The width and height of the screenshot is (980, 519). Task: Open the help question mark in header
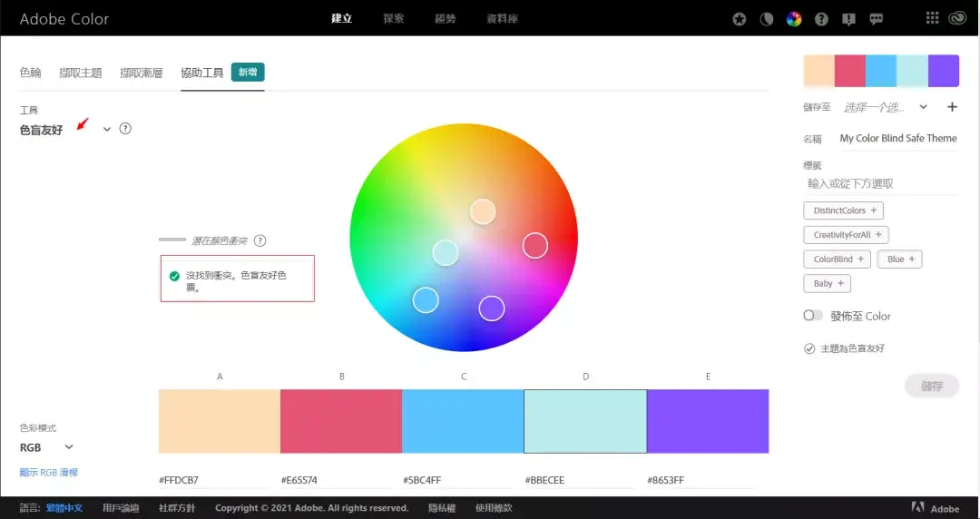[x=821, y=19]
